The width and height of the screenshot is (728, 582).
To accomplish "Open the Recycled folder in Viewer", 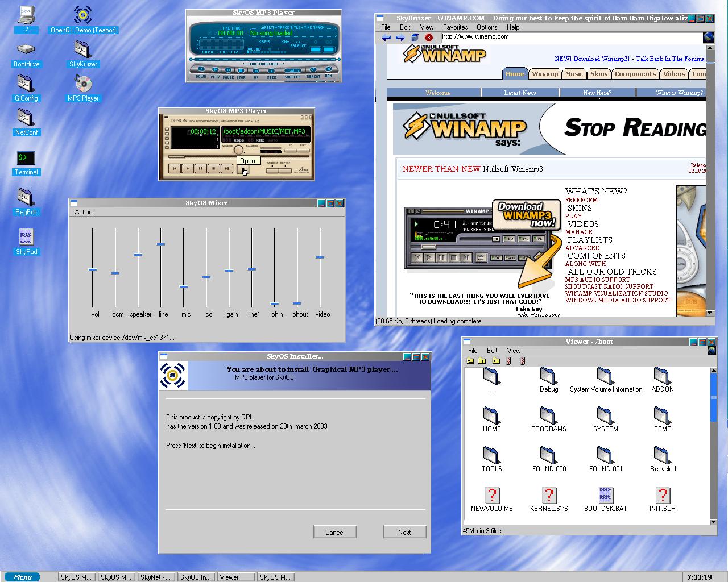I will 663,460.
